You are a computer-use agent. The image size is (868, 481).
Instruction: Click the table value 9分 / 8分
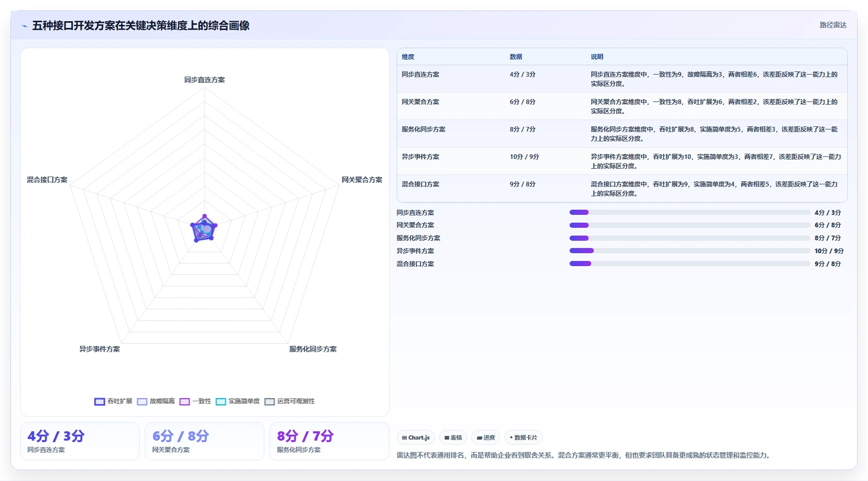click(522, 184)
